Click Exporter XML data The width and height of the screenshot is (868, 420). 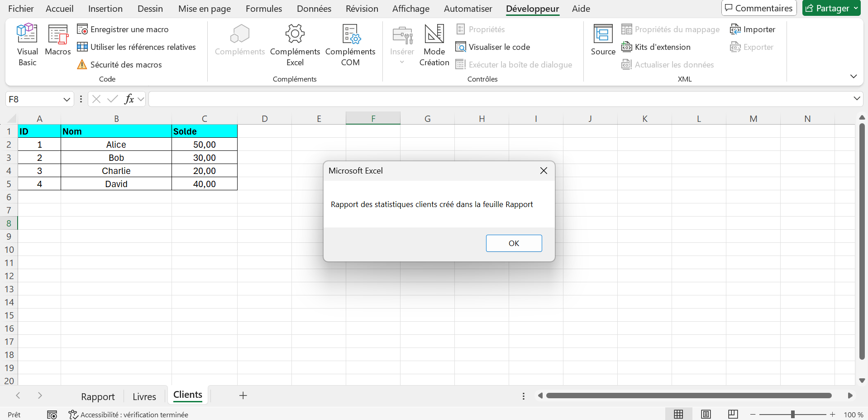tap(752, 47)
